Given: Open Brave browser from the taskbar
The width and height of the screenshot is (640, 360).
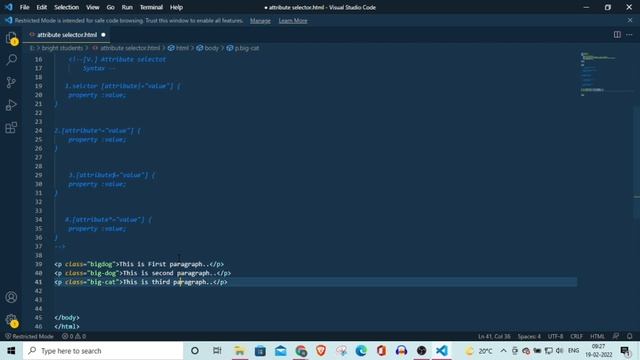Looking at the screenshot, I should [321, 351].
